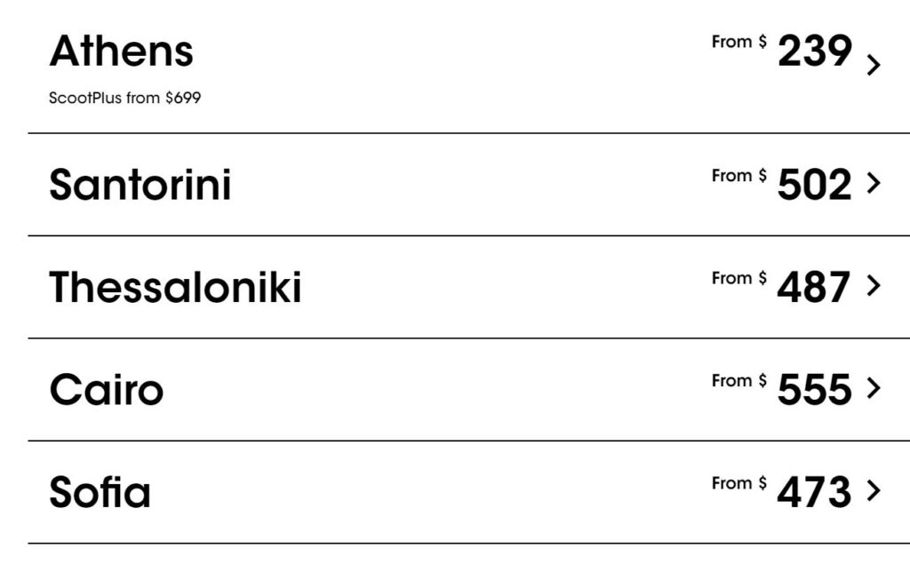The image size is (910, 588).
Task: Click the 555 fare for Cairo
Action: pos(814,390)
